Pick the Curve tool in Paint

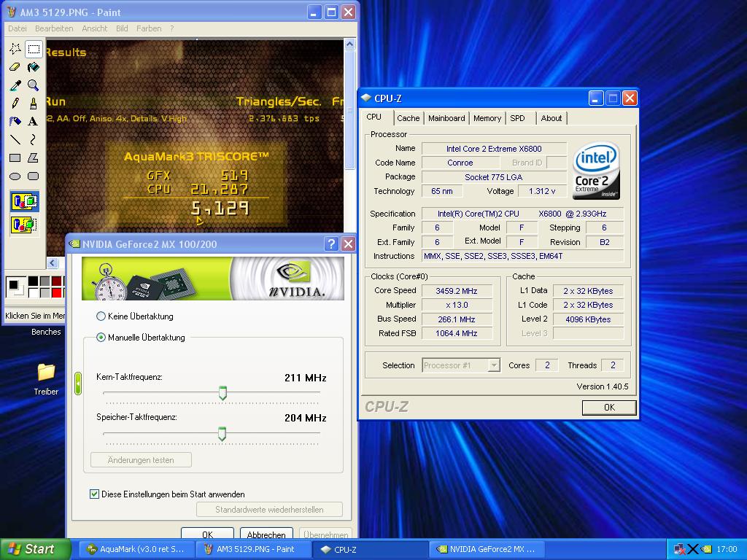tap(34, 139)
